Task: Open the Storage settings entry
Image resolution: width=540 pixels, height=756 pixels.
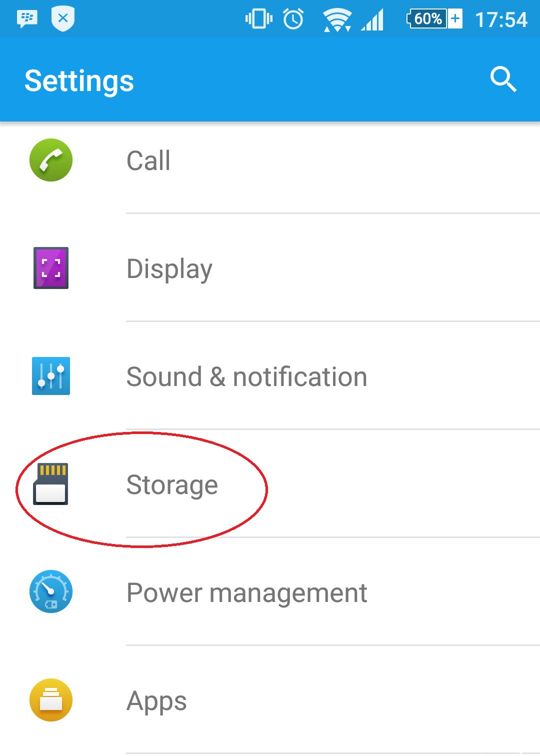Action: (172, 485)
